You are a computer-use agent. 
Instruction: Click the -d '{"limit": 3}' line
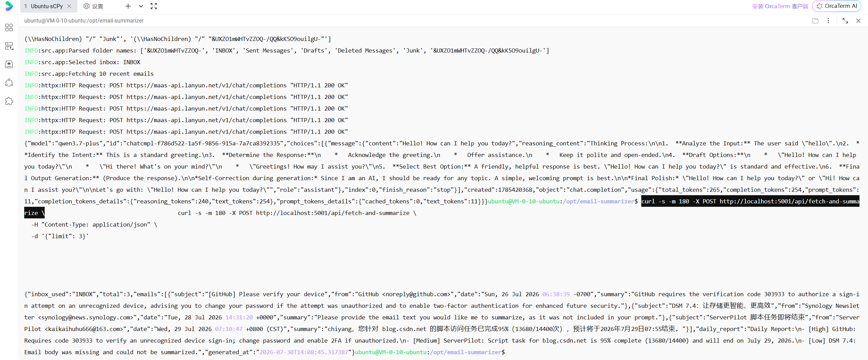point(60,236)
